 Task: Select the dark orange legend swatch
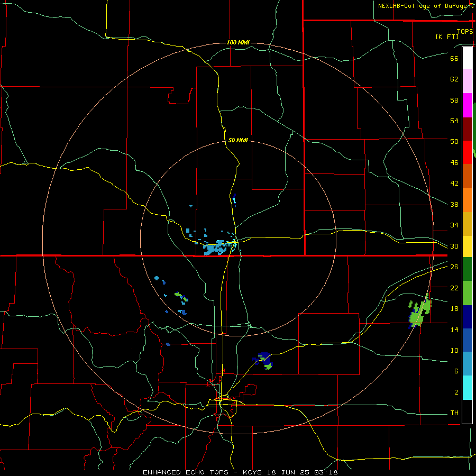pyautogui.click(x=467, y=176)
